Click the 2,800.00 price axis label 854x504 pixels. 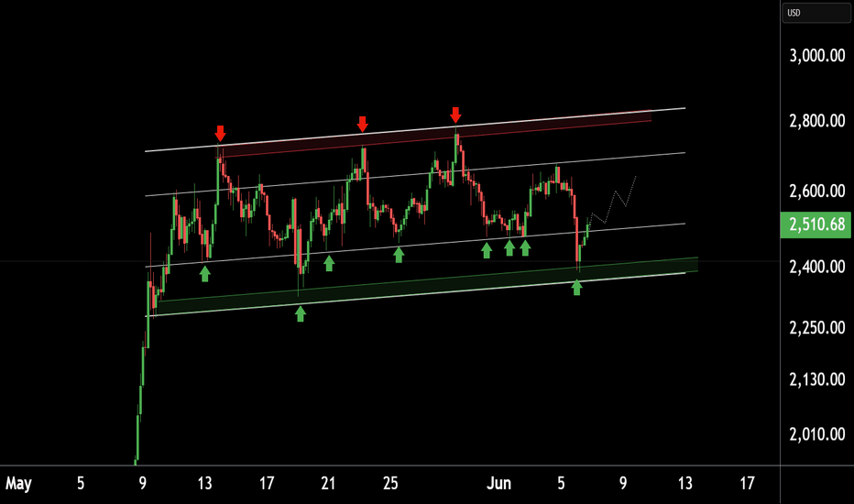point(817,120)
